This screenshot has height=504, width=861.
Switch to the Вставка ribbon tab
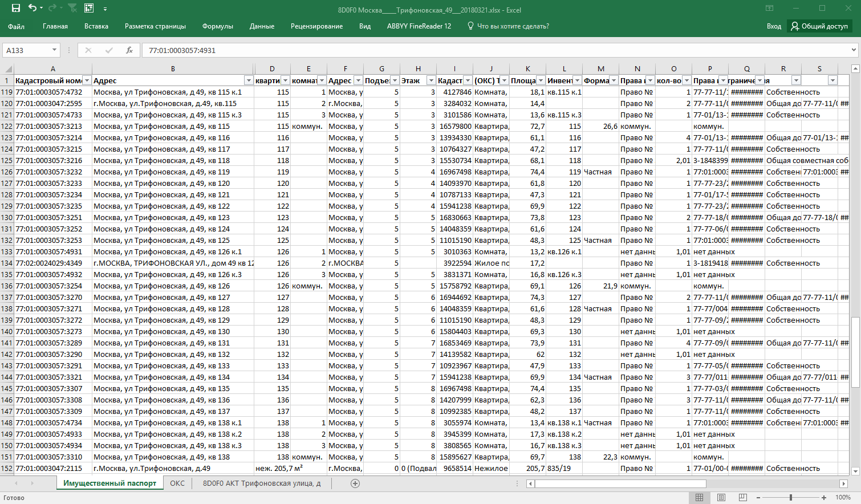pos(96,26)
